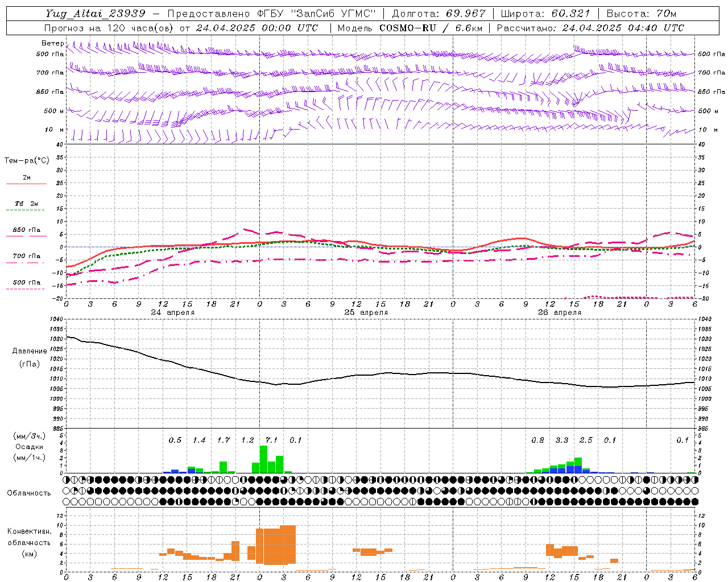Click the 3.3 precipitation total
The width and height of the screenshot is (728, 582).
561,440
